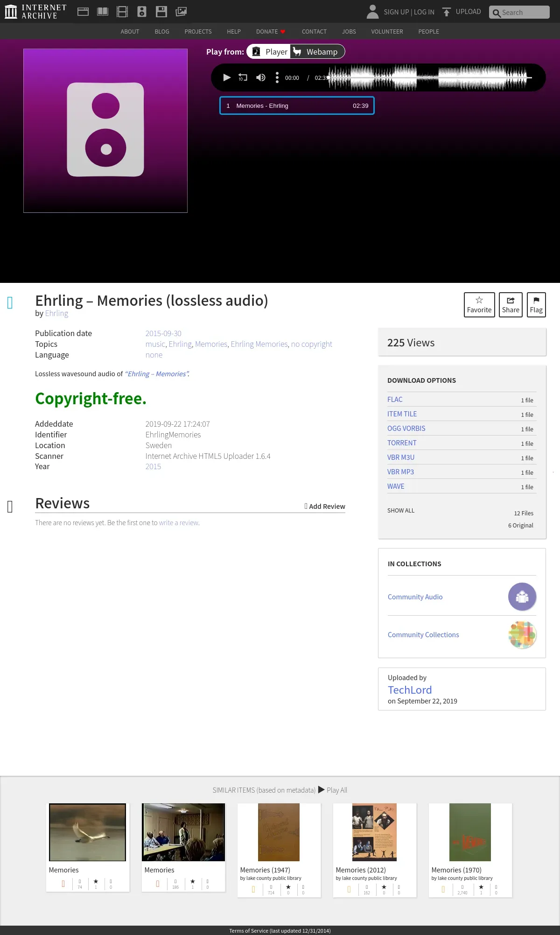Flag this item
Image resolution: width=560 pixels, height=935 pixels.
pyautogui.click(x=536, y=305)
